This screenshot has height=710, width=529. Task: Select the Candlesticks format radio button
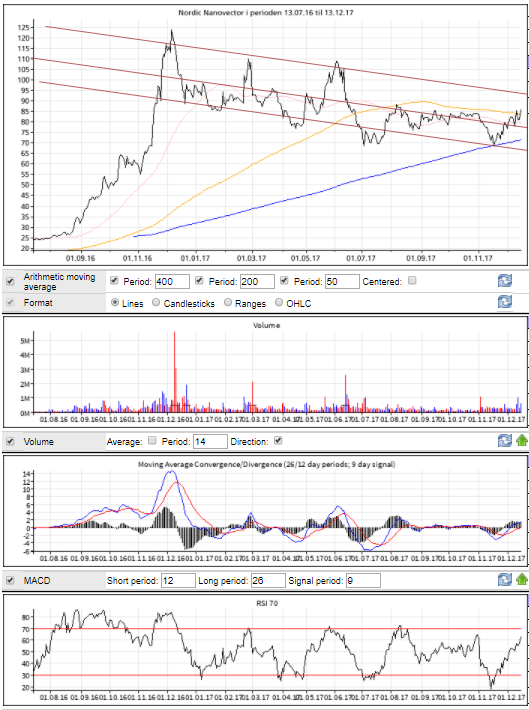[x=156, y=302]
